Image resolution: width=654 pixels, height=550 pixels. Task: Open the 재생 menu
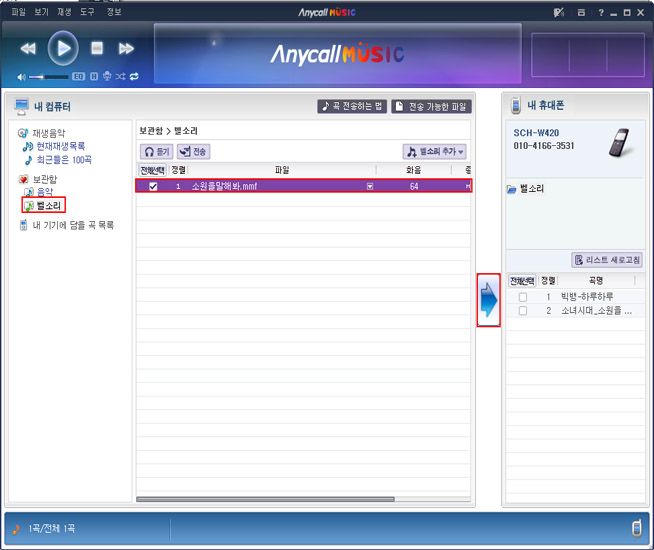pyautogui.click(x=64, y=12)
